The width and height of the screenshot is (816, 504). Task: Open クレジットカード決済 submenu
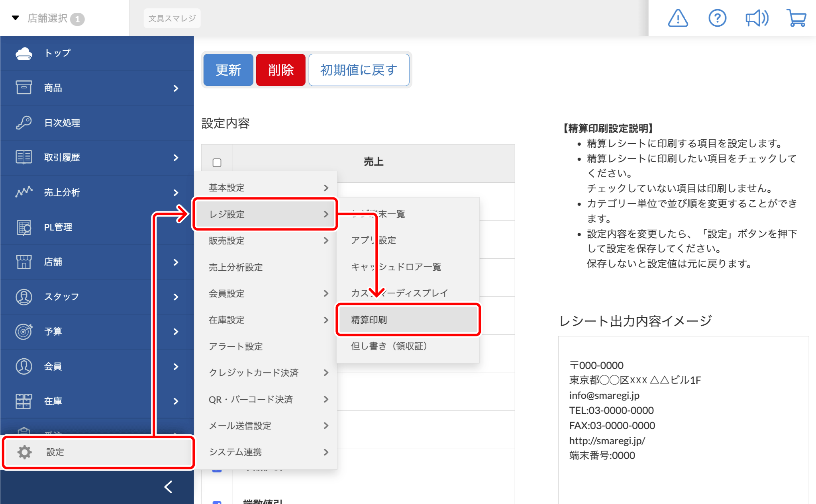[266, 373]
